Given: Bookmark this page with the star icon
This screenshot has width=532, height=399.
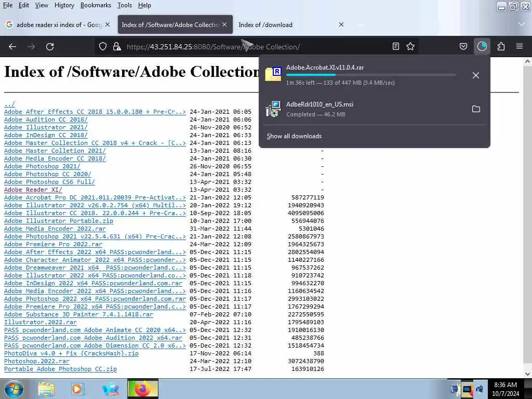Looking at the screenshot, I should pyautogui.click(x=410, y=46).
